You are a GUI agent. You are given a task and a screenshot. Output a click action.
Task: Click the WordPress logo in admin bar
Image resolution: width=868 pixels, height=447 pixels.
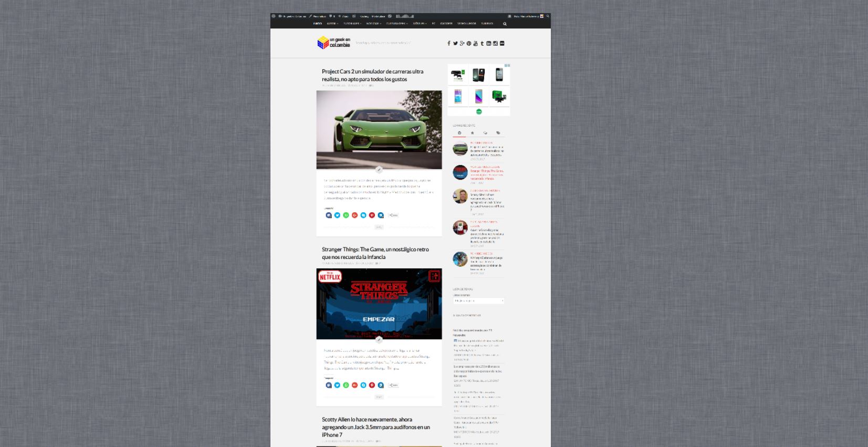pyautogui.click(x=274, y=16)
